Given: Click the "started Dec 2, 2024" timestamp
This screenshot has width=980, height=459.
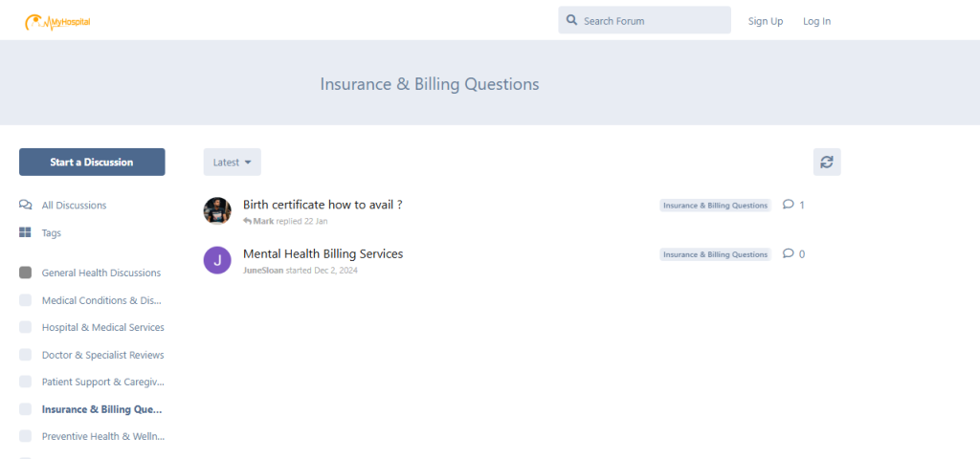Looking at the screenshot, I should [322, 271].
